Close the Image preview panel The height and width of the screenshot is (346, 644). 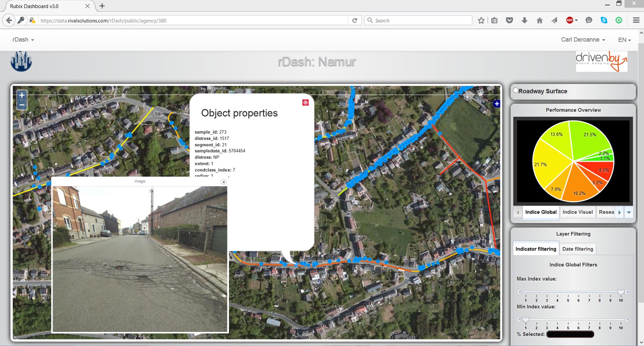tap(224, 182)
